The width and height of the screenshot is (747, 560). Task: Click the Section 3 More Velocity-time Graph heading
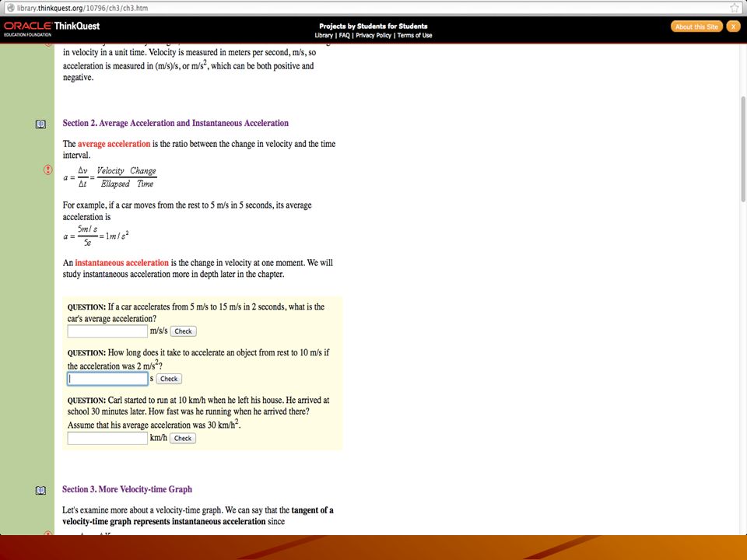127,489
